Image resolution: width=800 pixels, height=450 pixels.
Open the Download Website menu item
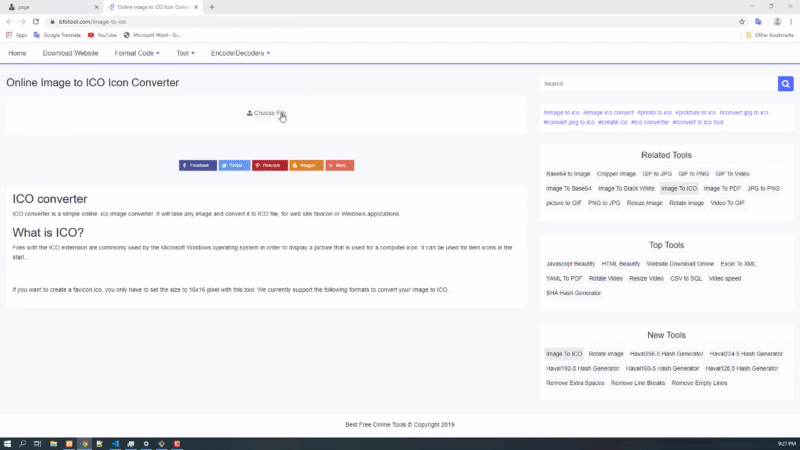[x=72, y=53]
